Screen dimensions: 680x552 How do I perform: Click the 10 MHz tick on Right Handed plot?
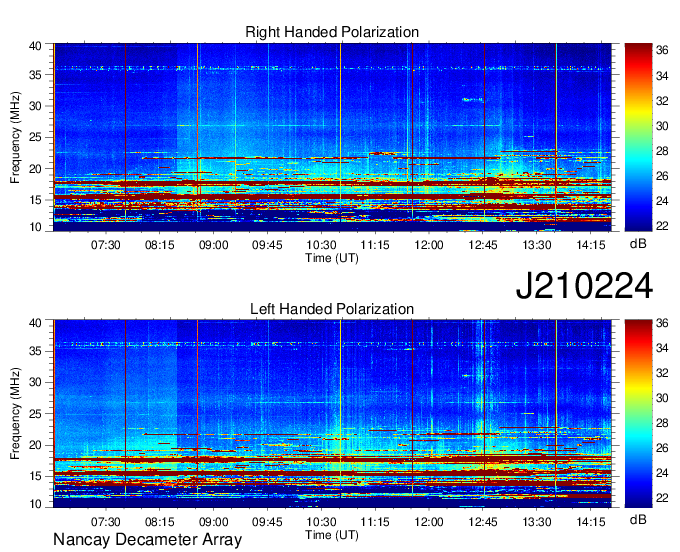pyautogui.click(x=35, y=227)
